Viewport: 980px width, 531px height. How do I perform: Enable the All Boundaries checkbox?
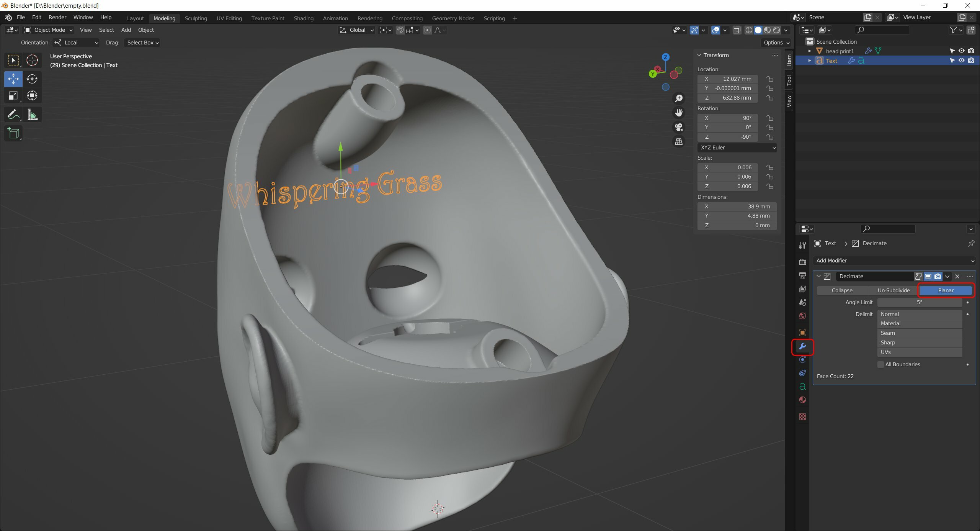pyautogui.click(x=880, y=364)
